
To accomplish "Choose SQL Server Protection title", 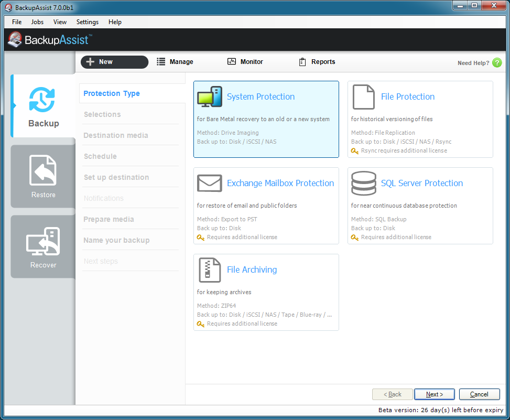I will (422, 183).
